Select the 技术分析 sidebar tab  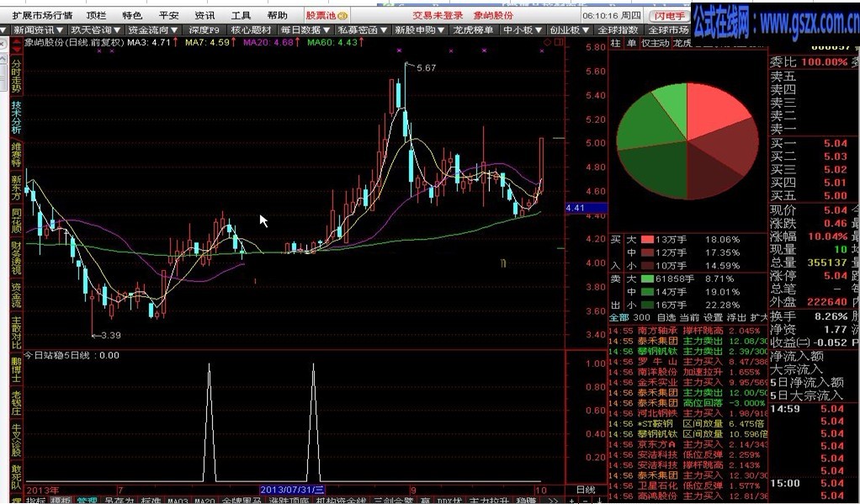click(17, 117)
